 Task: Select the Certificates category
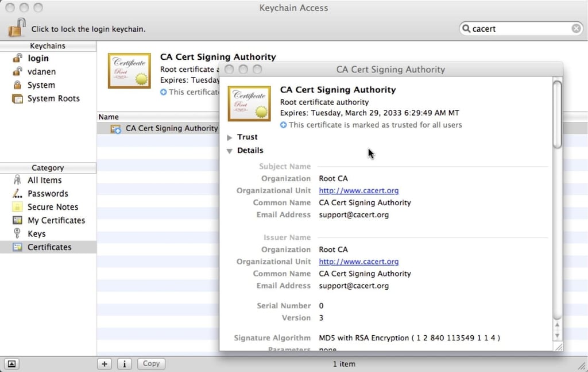pyautogui.click(x=49, y=247)
